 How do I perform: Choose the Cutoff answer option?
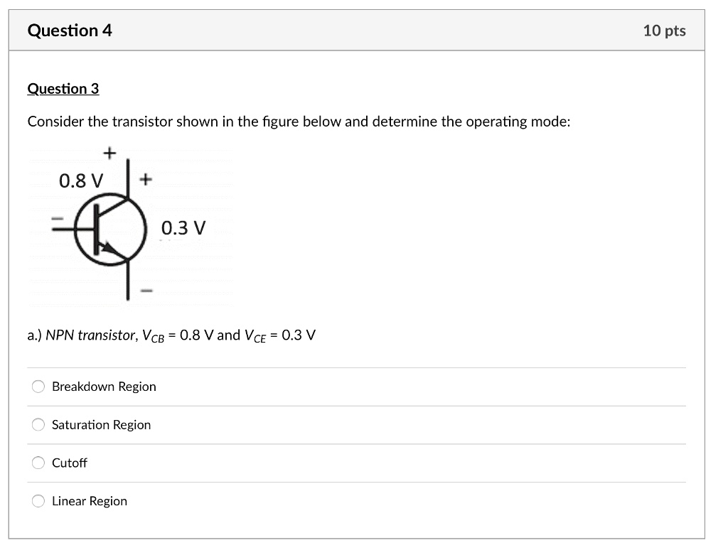tap(38, 463)
